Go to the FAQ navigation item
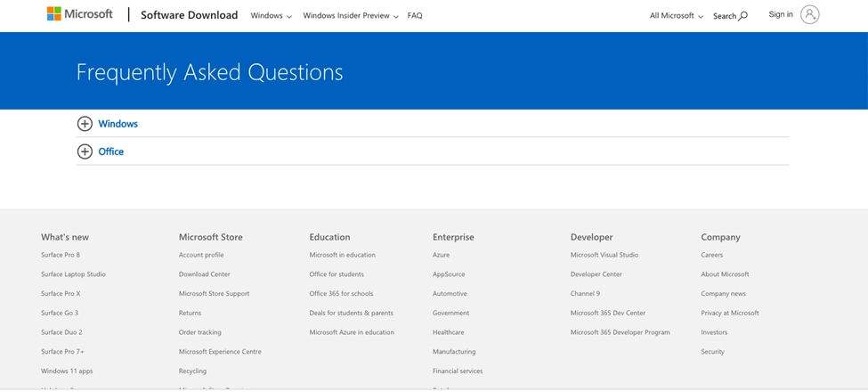The height and width of the screenshot is (392, 868). click(415, 15)
